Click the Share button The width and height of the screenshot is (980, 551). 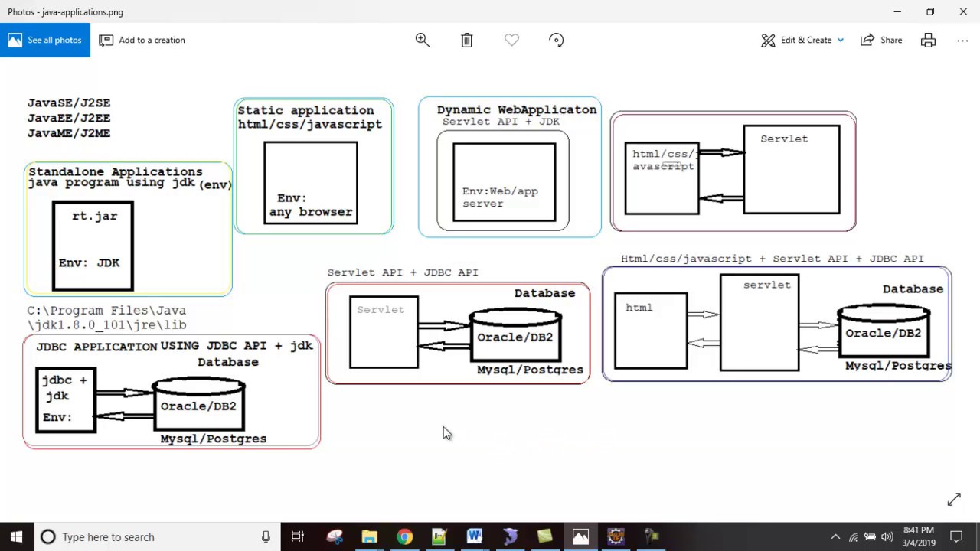(x=881, y=40)
